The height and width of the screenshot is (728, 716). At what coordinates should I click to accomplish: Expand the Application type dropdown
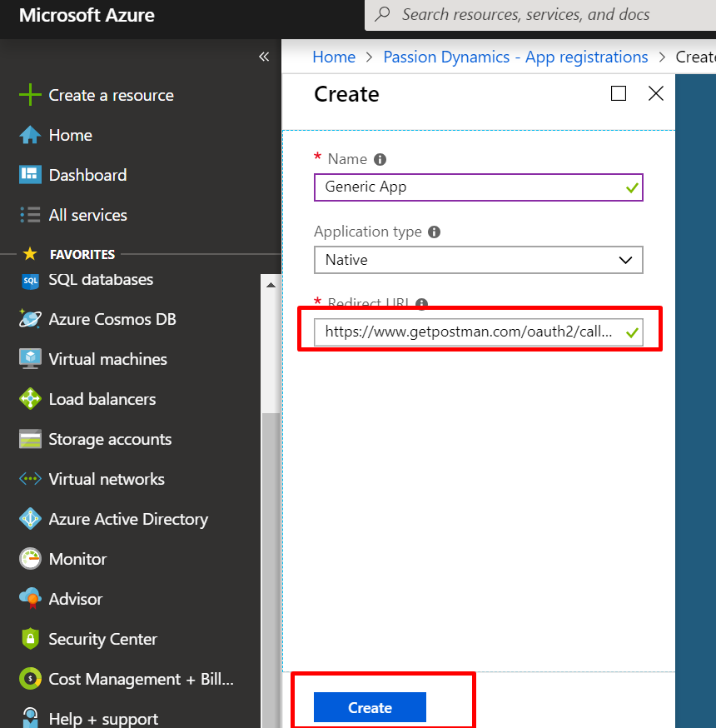478,260
